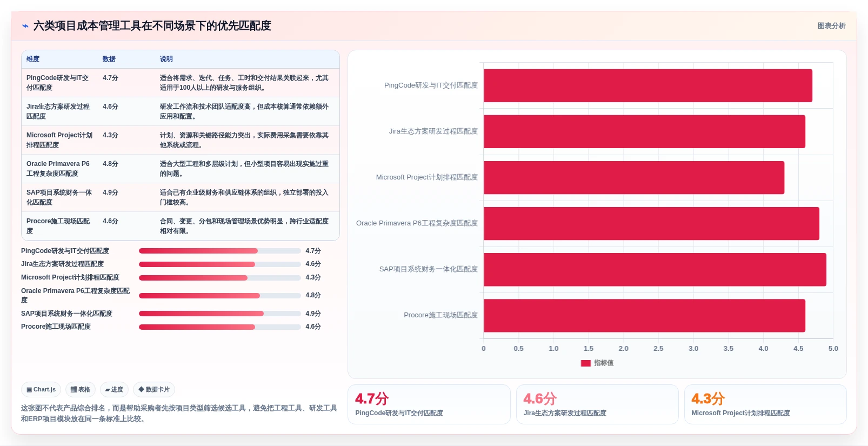Click the Oracle Primavera P6 chart bar

[651, 223]
